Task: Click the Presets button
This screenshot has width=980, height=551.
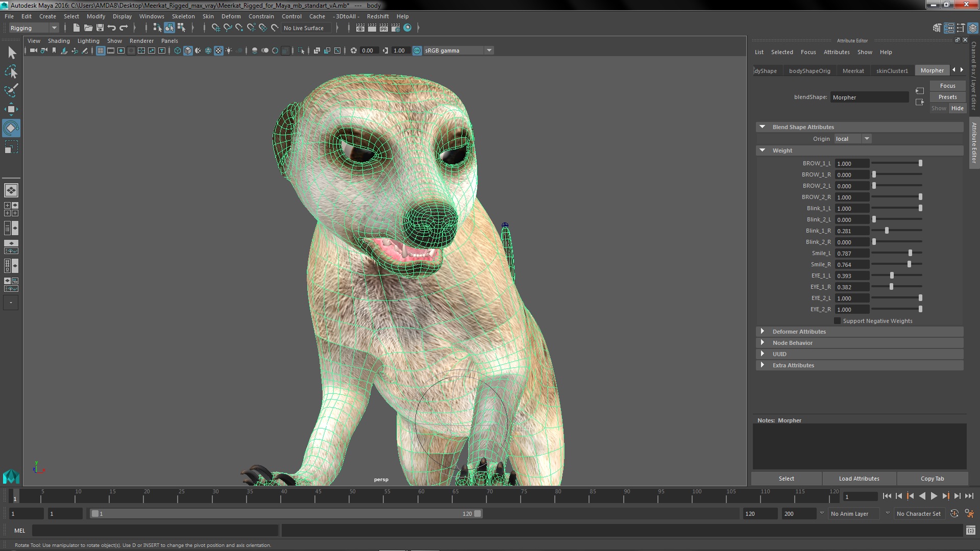Action: (x=947, y=97)
